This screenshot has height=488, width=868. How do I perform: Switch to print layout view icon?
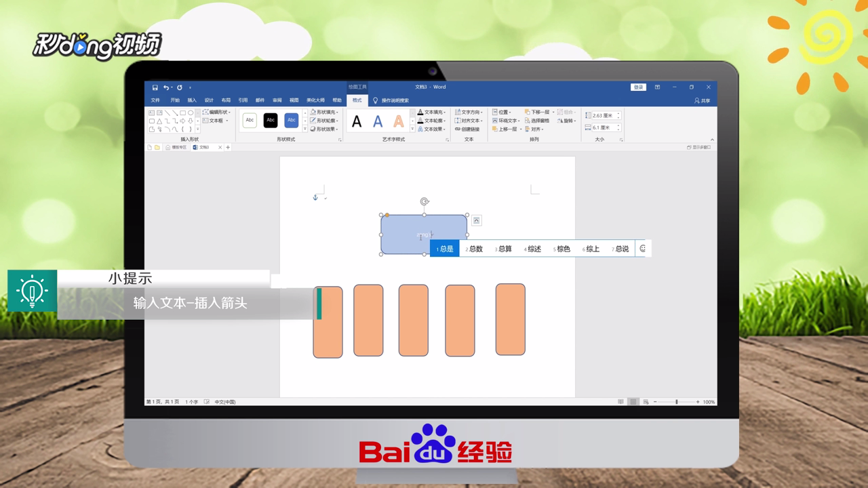[x=633, y=402]
